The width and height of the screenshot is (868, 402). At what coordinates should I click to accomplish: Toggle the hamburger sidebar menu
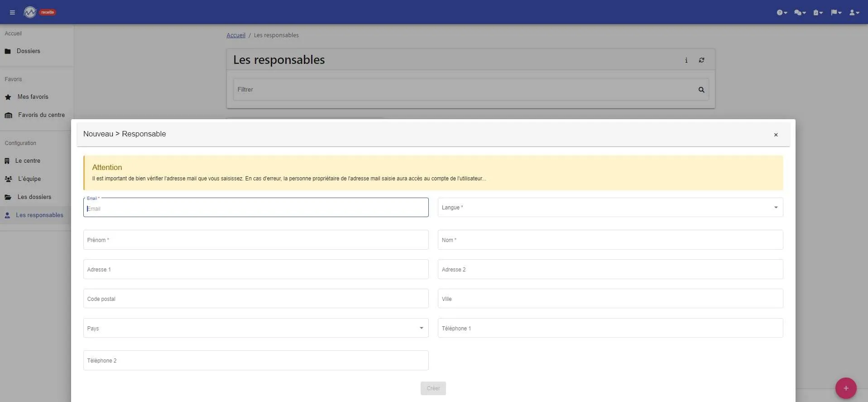pyautogui.click(x=12, y=12)
